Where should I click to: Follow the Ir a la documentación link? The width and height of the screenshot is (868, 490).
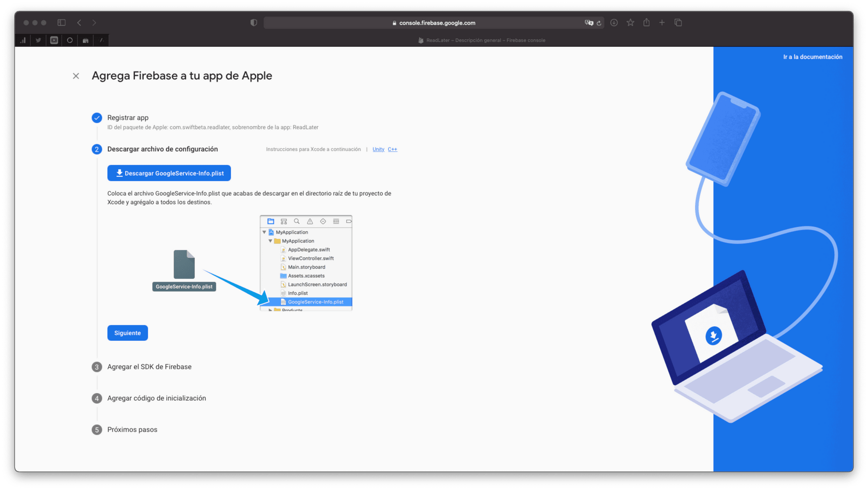pos(812,57)
